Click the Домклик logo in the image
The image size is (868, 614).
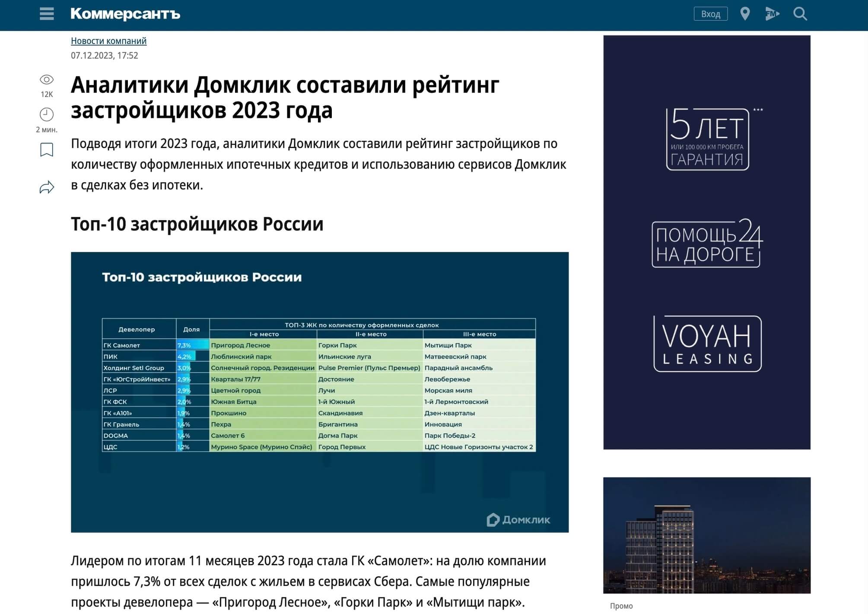pyautogui.click(x=518, y=519)
